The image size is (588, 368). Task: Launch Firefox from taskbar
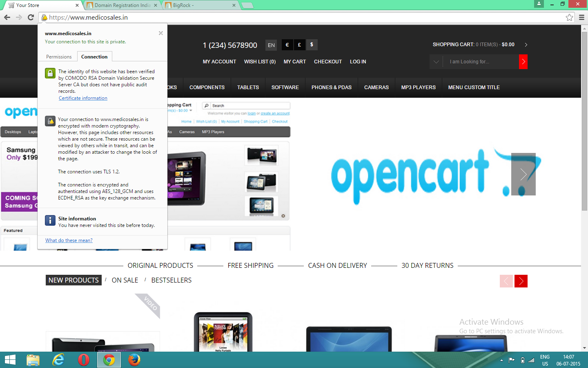pyautogui.click(x=134, y=360)
